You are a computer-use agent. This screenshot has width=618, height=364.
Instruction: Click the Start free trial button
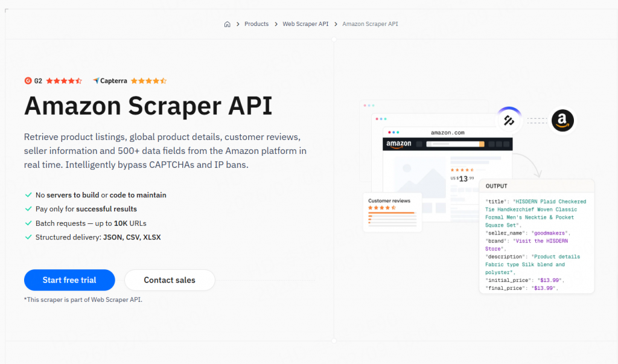tap(69, 279)
